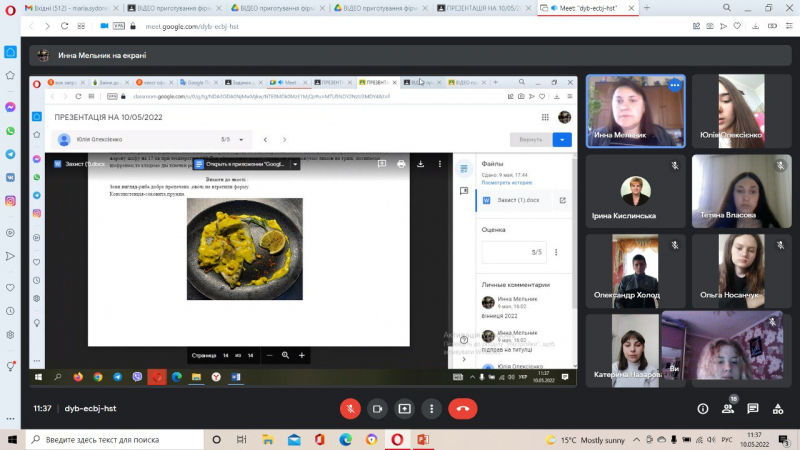
Task: Open Opera menu logo top-left
Action: point(10,10)
